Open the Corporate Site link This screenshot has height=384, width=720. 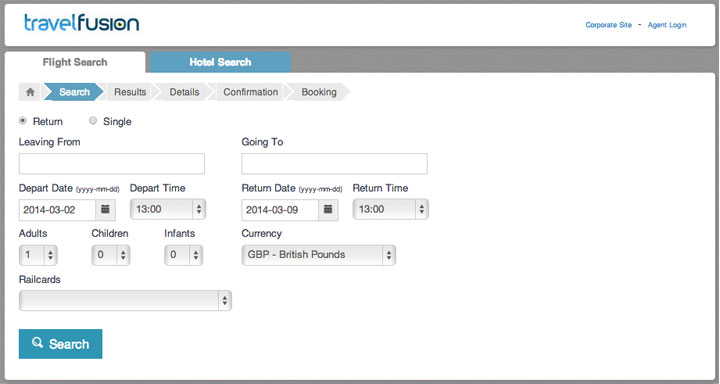pyautogui.click(x=608, y=25)
